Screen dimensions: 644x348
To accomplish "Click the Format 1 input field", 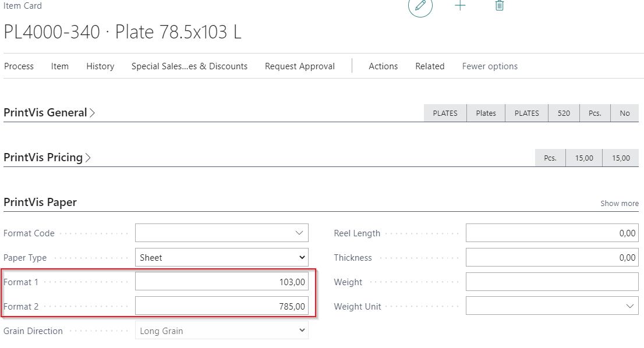I will pyautogui.click(x=221, y=282).
